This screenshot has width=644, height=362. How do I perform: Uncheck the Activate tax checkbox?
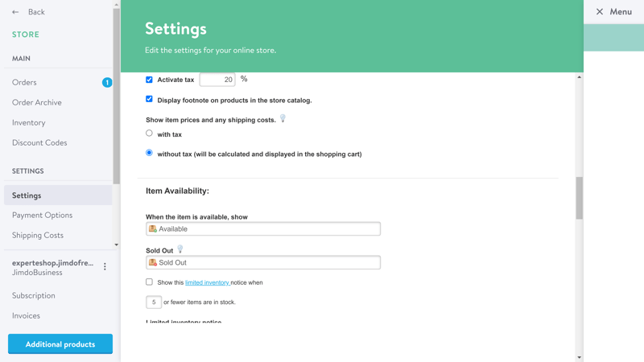[x=149, y=80]
